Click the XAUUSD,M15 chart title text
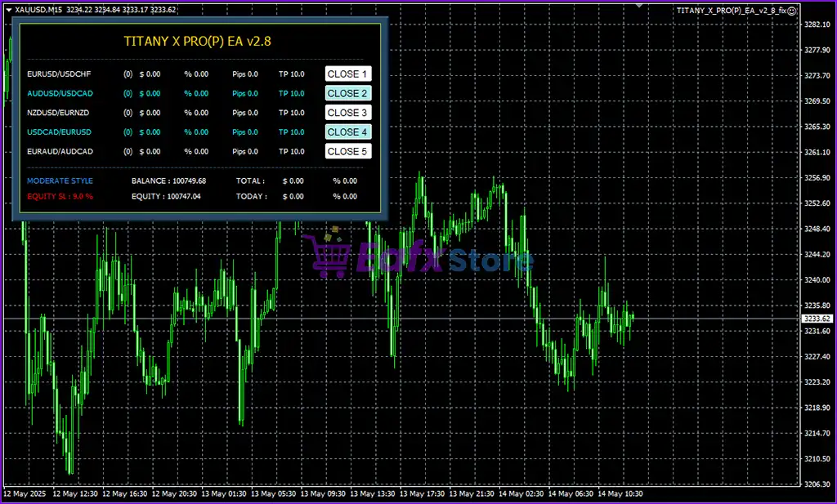837x504 pixels. click(38, 10)
